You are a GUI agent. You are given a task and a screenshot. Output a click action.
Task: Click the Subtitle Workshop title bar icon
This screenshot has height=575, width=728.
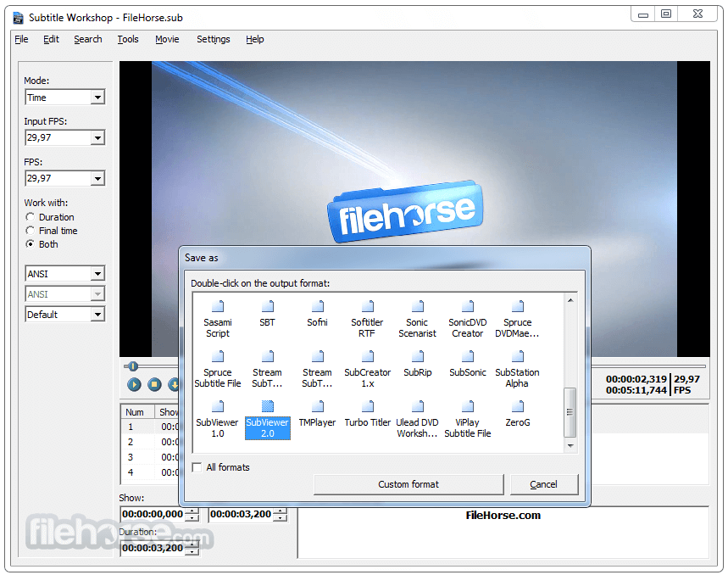point(18,18)
